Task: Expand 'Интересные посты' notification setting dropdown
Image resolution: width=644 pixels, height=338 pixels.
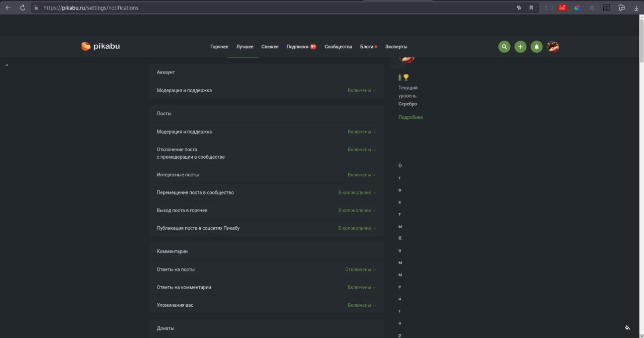Action: coord(361,175)
